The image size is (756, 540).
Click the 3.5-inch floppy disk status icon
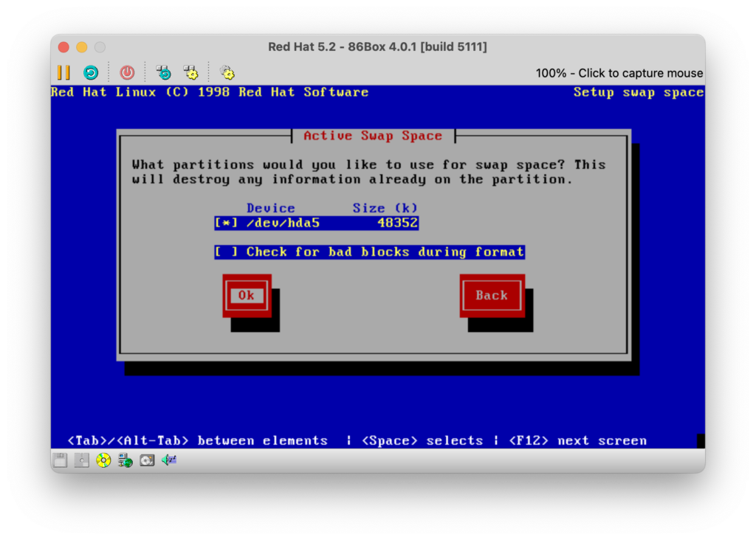(61, 460)
